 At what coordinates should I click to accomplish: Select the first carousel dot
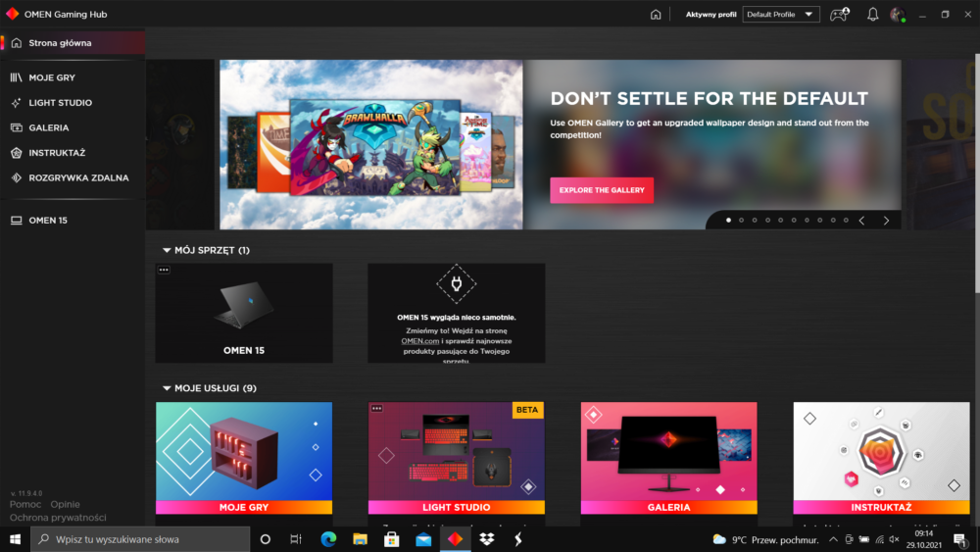click(x=728, y=220)
